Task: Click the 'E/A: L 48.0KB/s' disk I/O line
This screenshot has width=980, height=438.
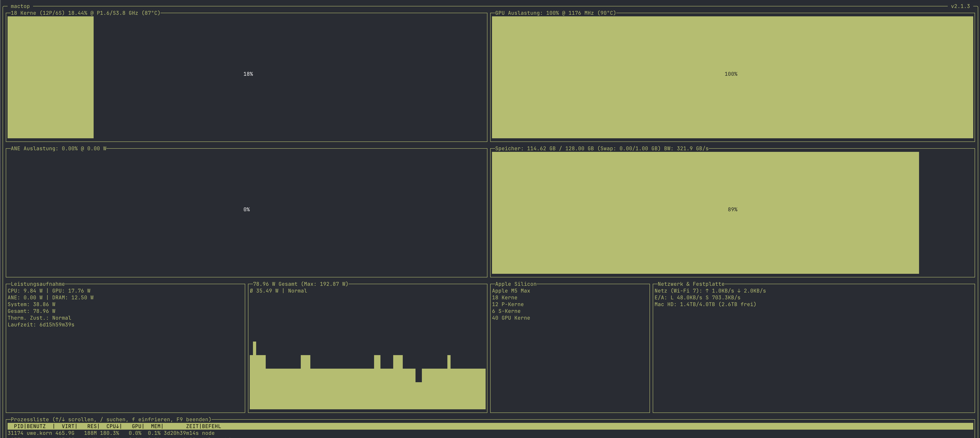Action: tap(697, 298)
